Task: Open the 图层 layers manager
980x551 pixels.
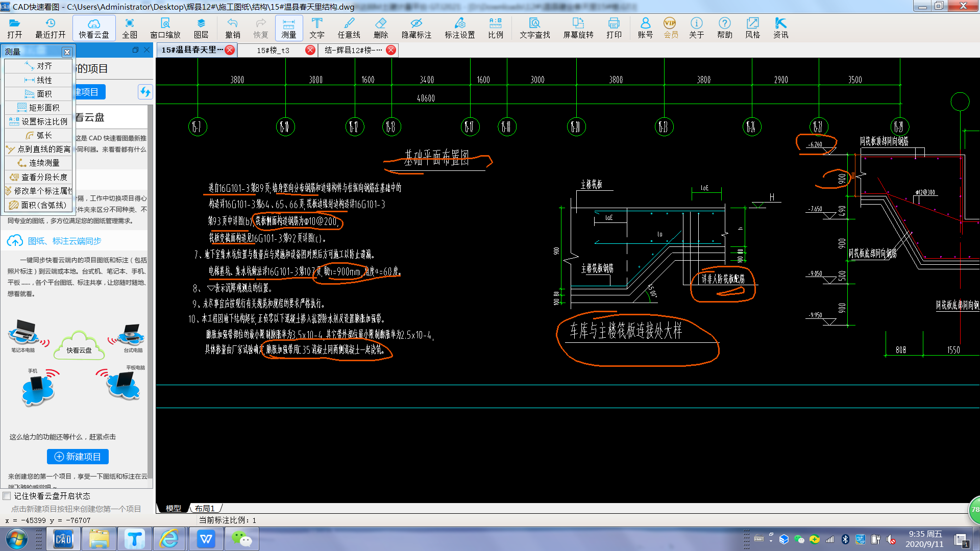Action: [x=201, y=28]
